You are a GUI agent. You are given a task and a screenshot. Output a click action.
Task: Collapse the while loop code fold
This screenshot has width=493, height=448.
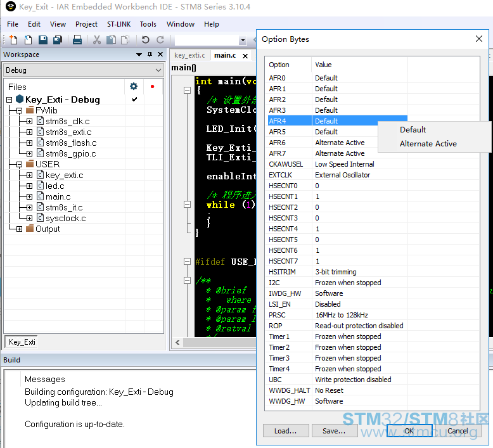point(187,205)
